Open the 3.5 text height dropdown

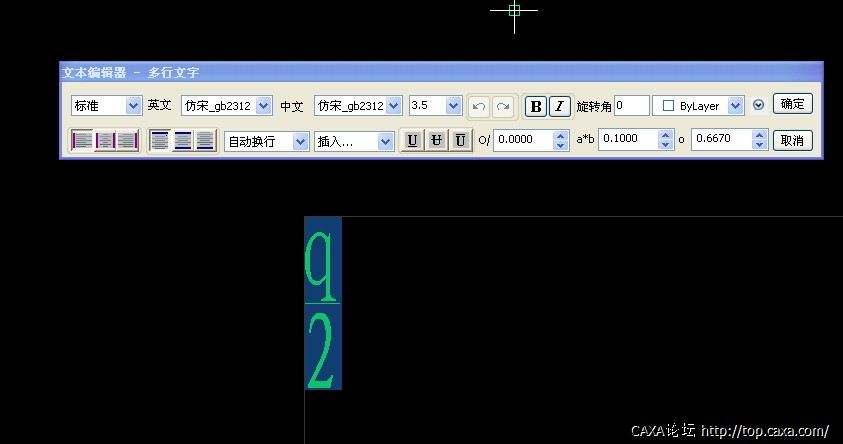(x=454, y=106)
